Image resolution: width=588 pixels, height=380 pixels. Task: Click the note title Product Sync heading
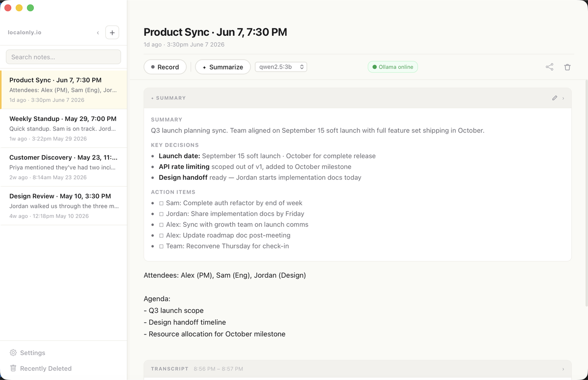pyautogui.click(x=215, y=32)
